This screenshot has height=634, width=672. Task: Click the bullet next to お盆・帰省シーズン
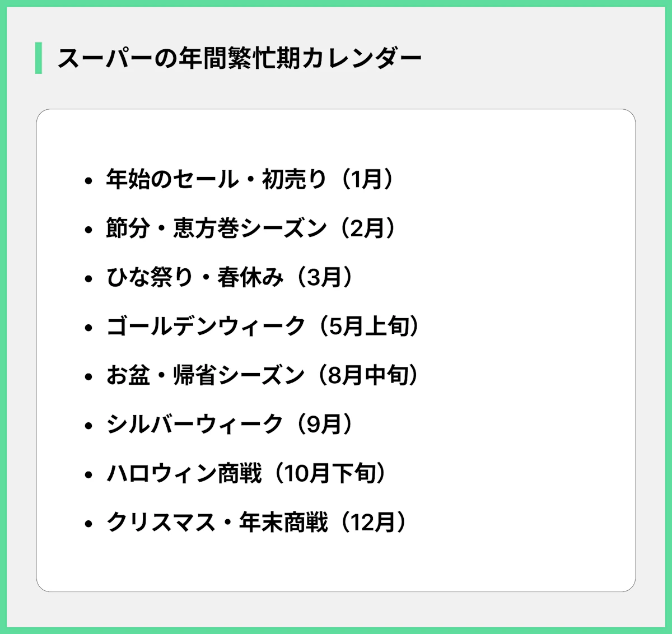[x=88, y=377]
